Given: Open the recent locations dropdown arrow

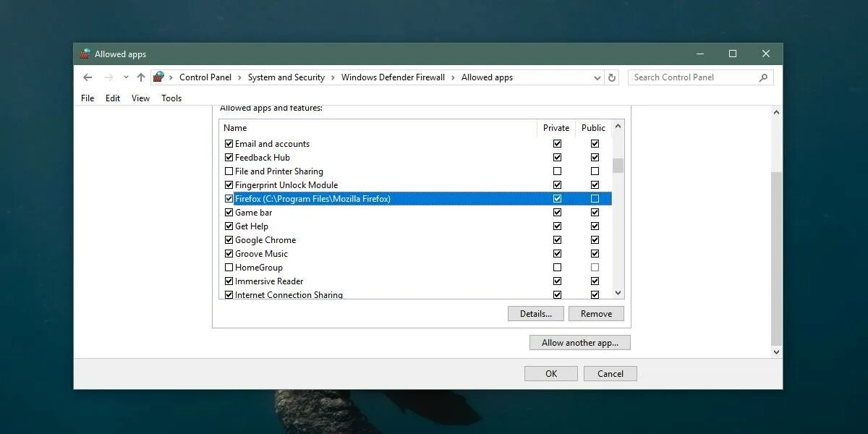Looking at the screenshot, I should click(126, 77).
